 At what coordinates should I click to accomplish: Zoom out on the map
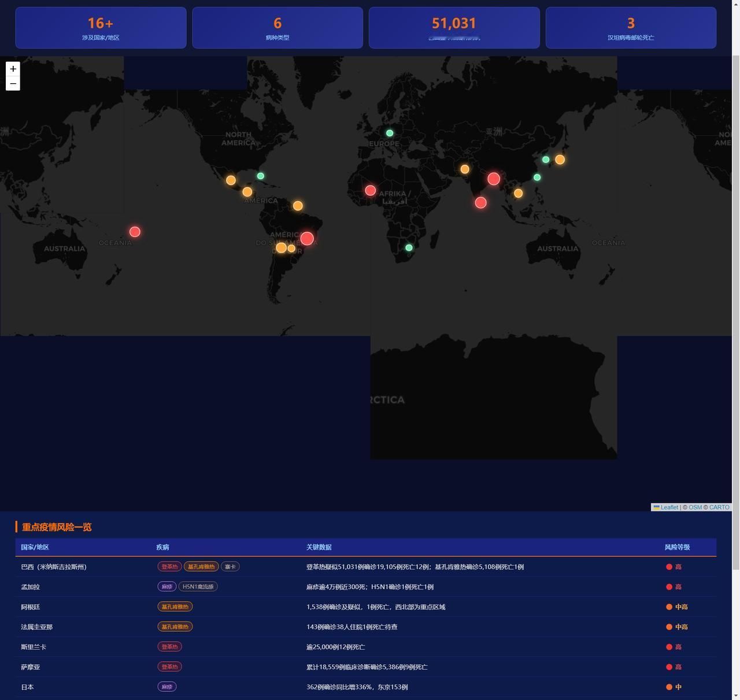pyautogui.click(x=13, y=84)
